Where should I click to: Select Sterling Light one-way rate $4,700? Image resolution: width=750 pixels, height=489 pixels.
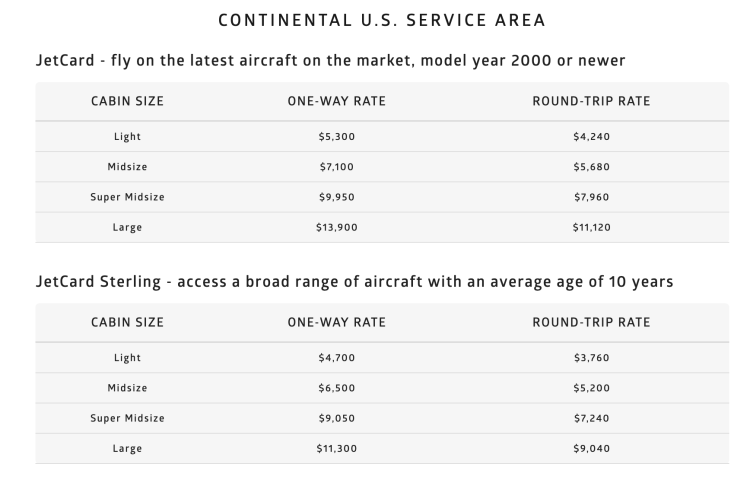(336, 357)
